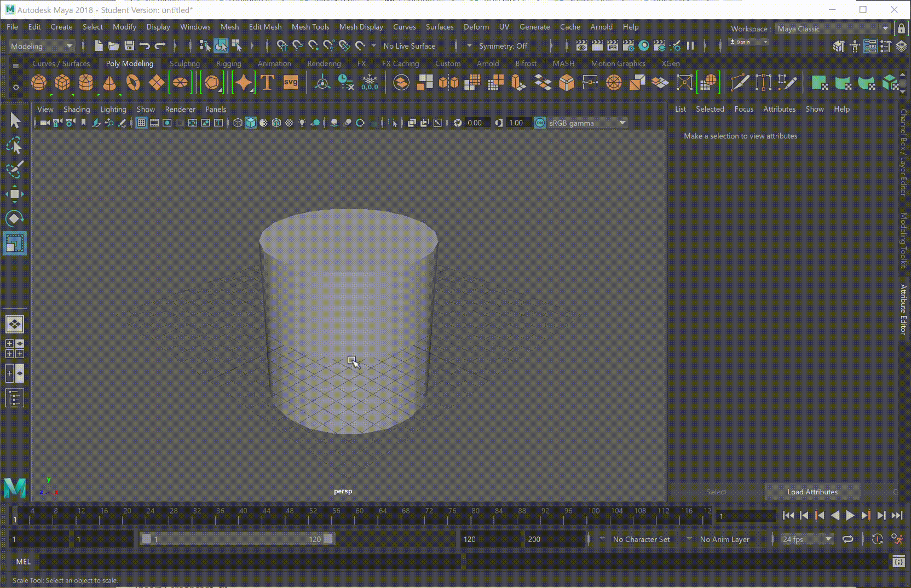
Task: Toggle the viewport grid display
Action: pyautogui.click(x=141, y=123)
